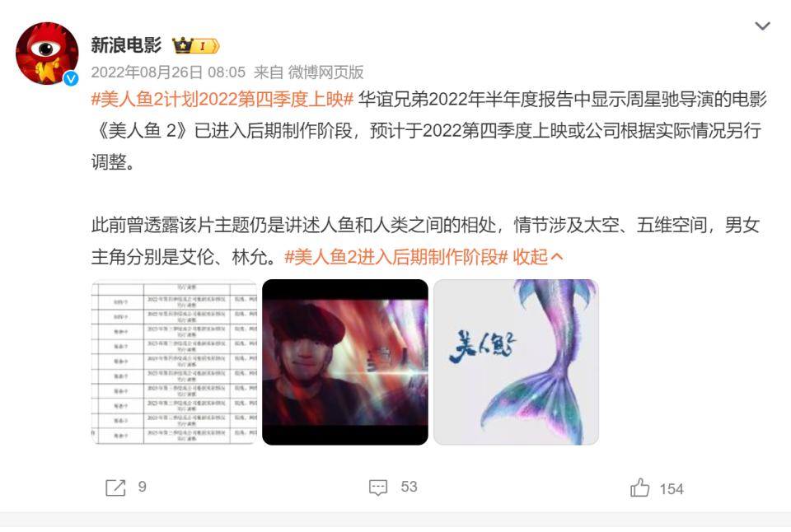Viewport: 791px width, 532px height.
Task: Click the comment count 53
Action: pos(410,487)
